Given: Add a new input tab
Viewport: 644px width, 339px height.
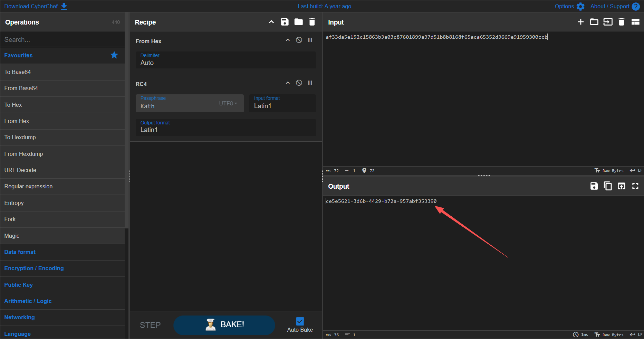Looking at the screenshot, I should pyautogui.click(x=580, y=22).
